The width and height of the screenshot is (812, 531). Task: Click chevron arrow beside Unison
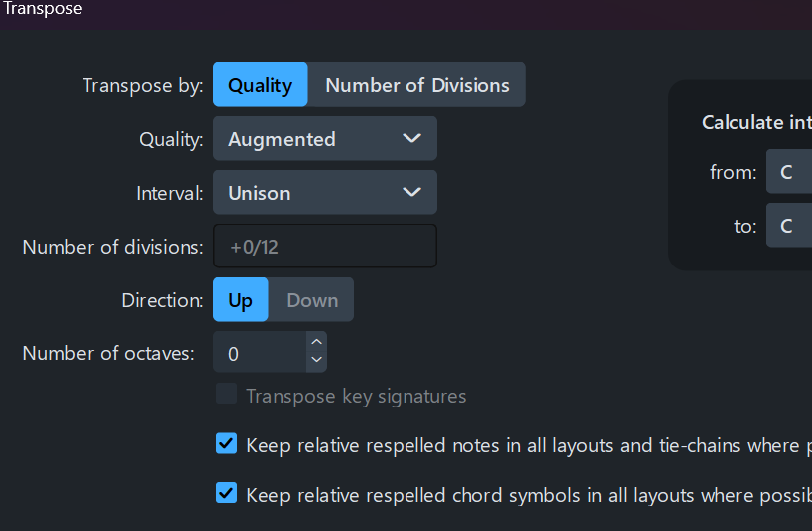411,193
